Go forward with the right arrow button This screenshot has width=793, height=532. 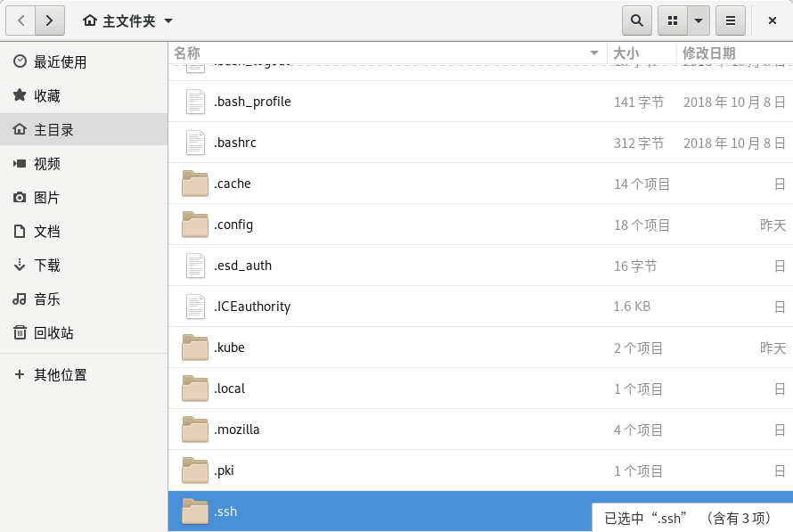[50, 20]
